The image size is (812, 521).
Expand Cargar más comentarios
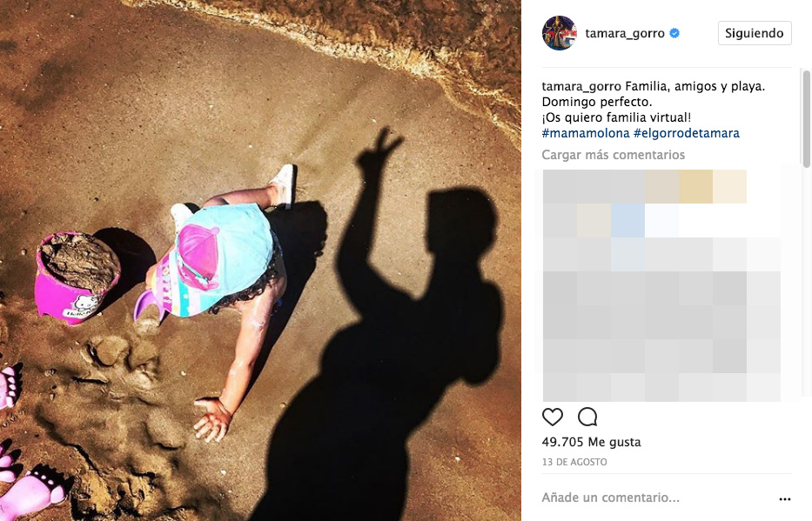(614, 155)
